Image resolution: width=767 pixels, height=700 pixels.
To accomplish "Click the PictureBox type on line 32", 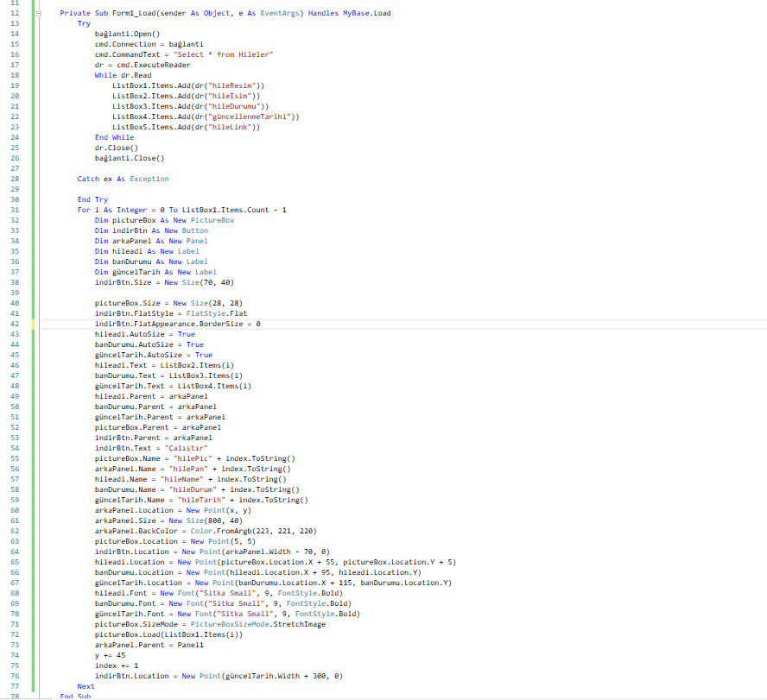I will pos(212,220).
